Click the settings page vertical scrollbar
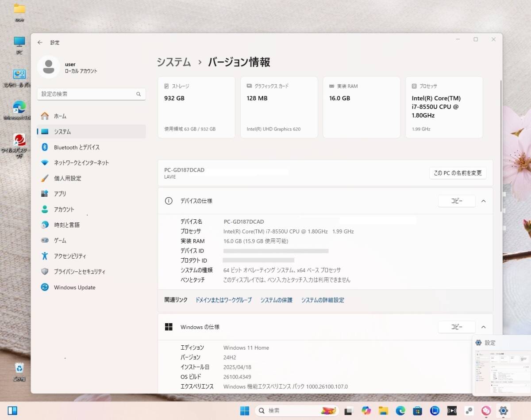531x420 pixels. pos(501,146)
